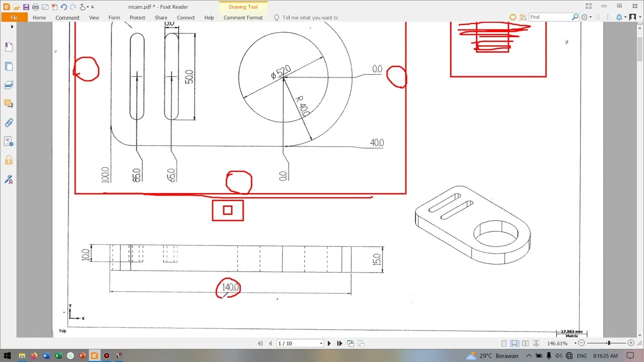Enable continuous facing view mode
Screen dimensions: 644x362
click(536, 343)
